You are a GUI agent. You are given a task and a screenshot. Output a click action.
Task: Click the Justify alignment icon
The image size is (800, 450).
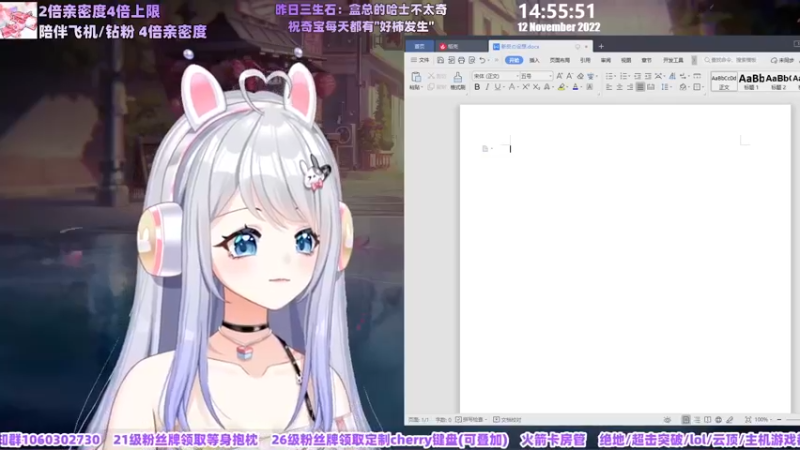click(640, 87)
